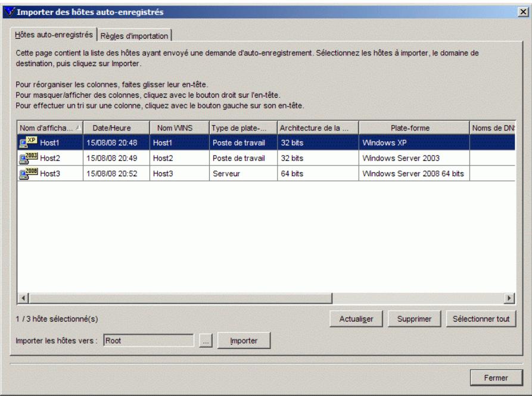Click the right arrow of the horizontal scrollbar
Screen dimensions: 532x396
click(509, 298)
